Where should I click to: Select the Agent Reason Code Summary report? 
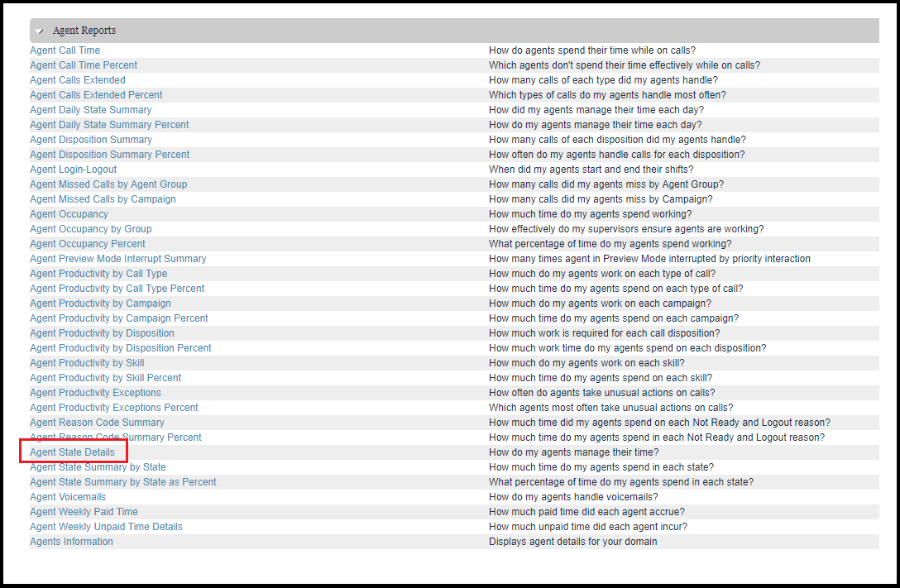(97, 423)
